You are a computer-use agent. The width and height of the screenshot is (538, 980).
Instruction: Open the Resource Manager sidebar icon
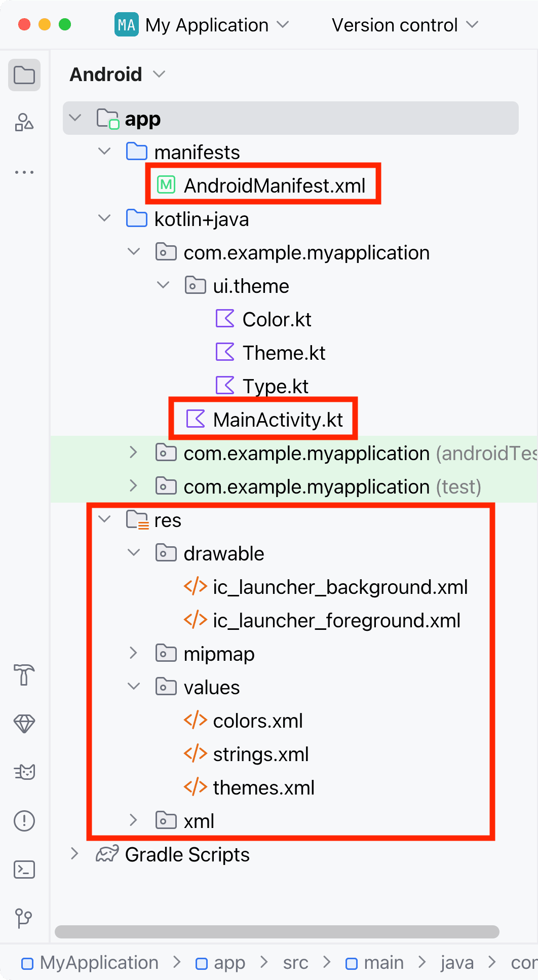pyautogui.click(x=24, y=123)
